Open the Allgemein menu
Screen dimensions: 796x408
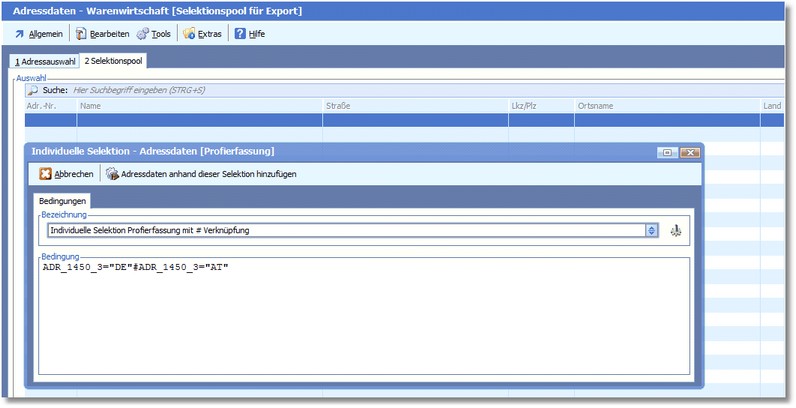point(40,34)
